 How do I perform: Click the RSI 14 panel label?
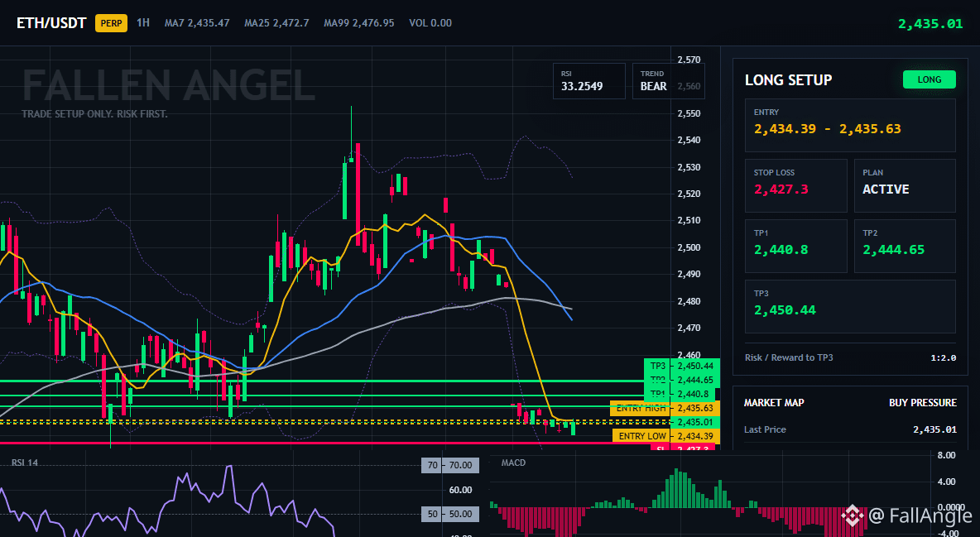pyautogui.click(x=24, y=463)
